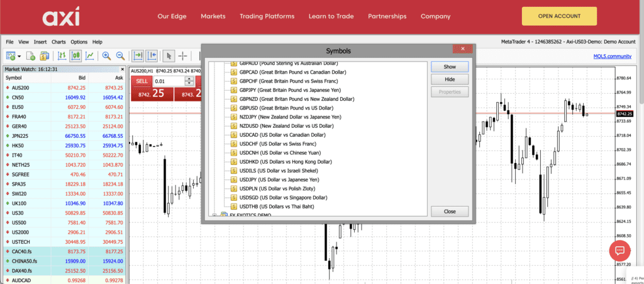Open the Partnerships navigation link

pyautogui.click(x=387, y=16)
